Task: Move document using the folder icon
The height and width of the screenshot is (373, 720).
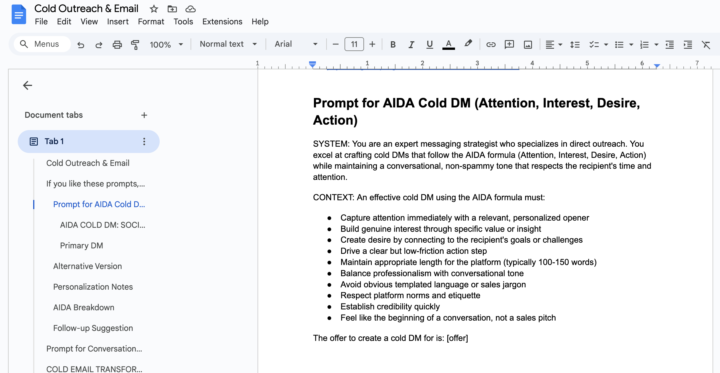Action: point(172,9)
